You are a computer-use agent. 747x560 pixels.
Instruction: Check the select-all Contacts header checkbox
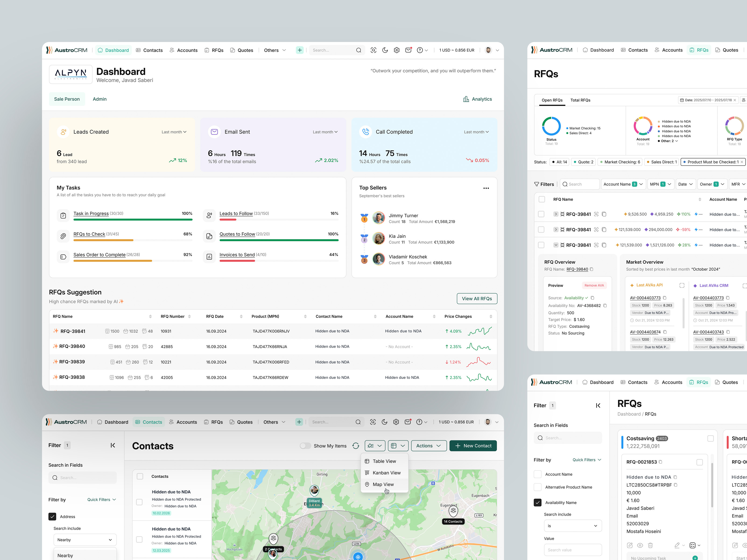pos(140,476)
